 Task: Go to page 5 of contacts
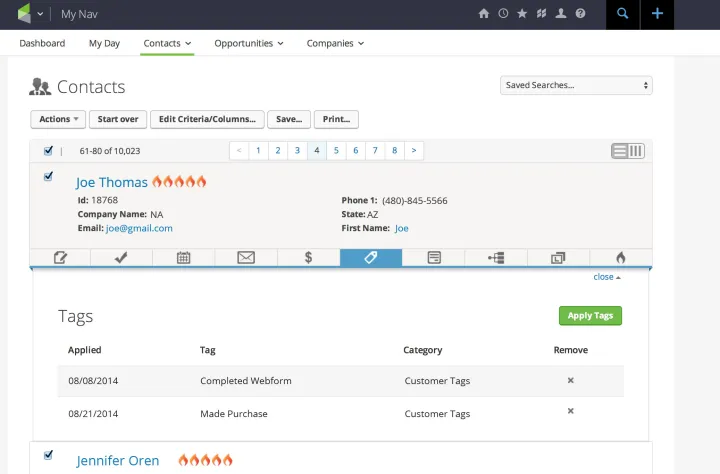tap(336, 151)
